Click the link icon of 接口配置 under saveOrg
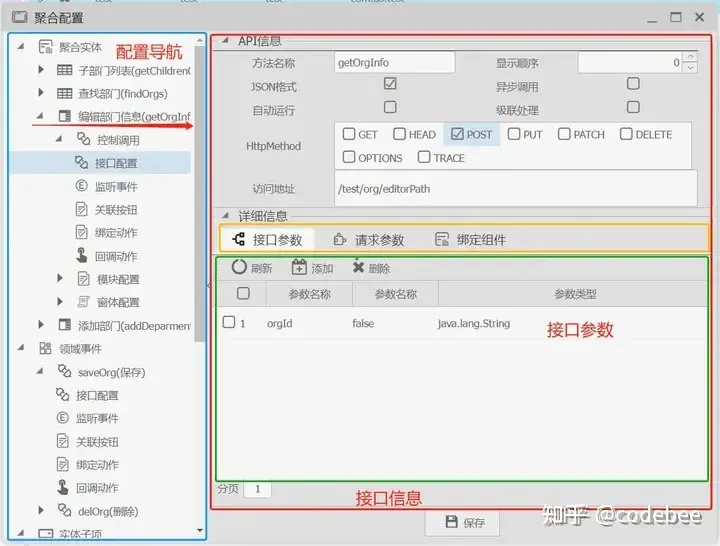This screenshot has height=546, width=720. coord(62,394)
